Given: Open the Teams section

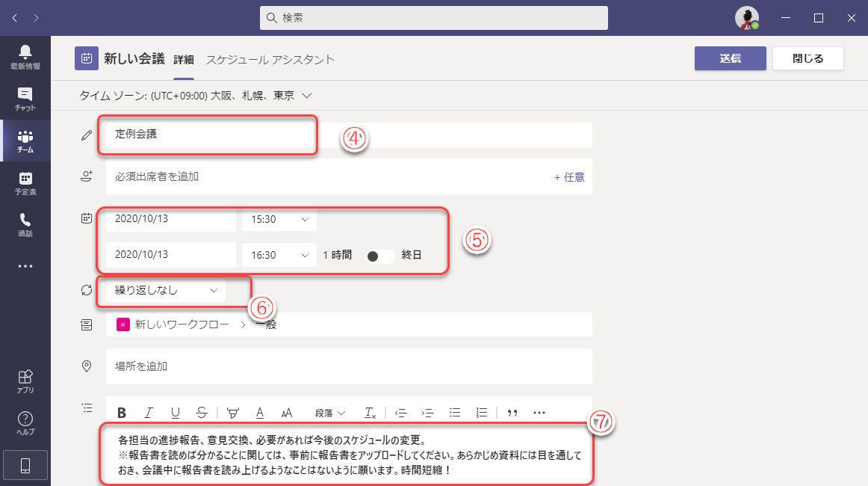Looking at the screenshot, I should (x=25, y=141).
